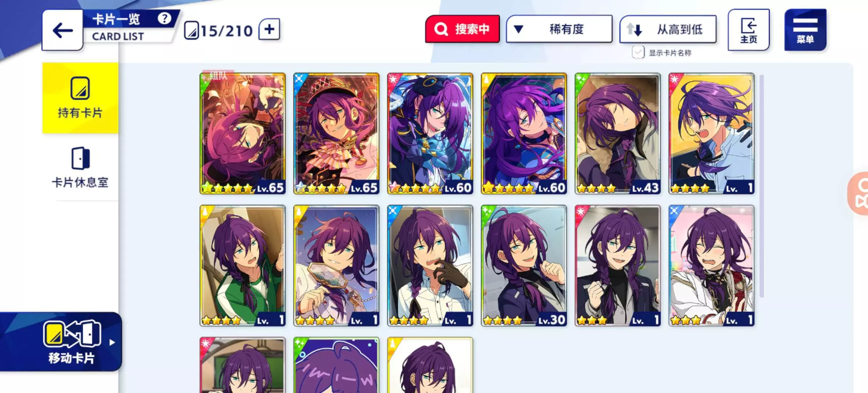This screenshot has height=393, width=868.
Task: Click the back arrow button
Action: coord(63,30)
